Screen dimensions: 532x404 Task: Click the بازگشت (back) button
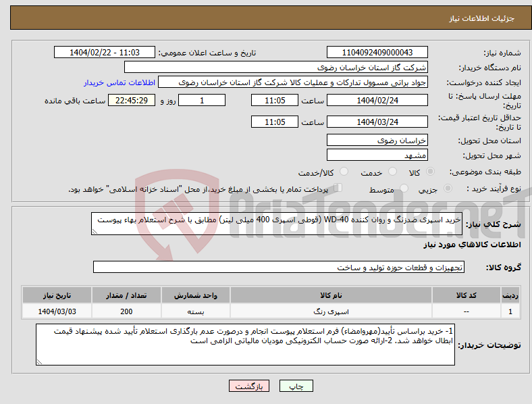point(249,386)
